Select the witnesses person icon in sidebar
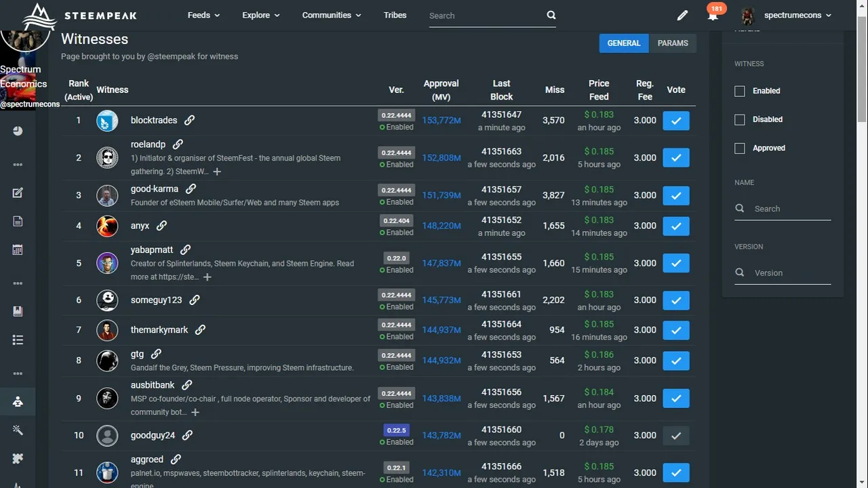The width and height of the screenshot is (868, 488). (18, 401)
